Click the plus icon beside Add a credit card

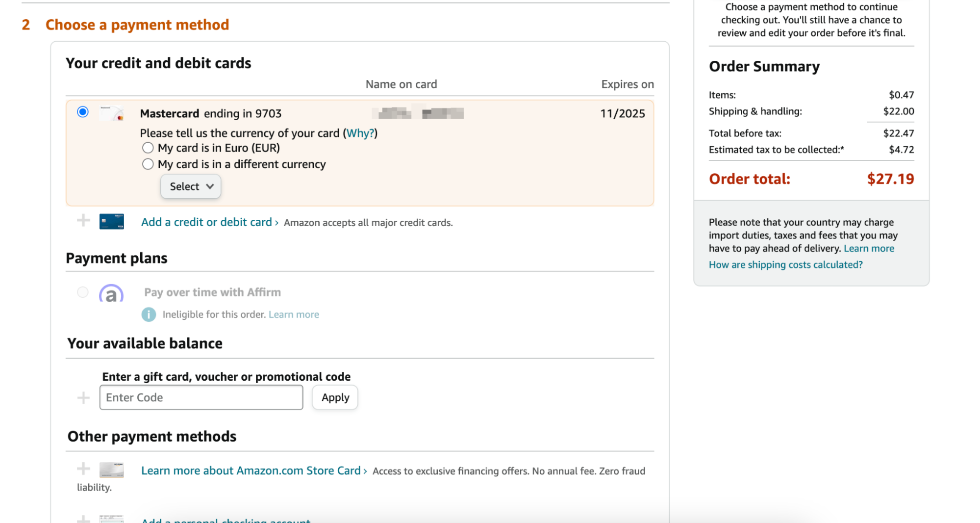click(x=83, y=221)
